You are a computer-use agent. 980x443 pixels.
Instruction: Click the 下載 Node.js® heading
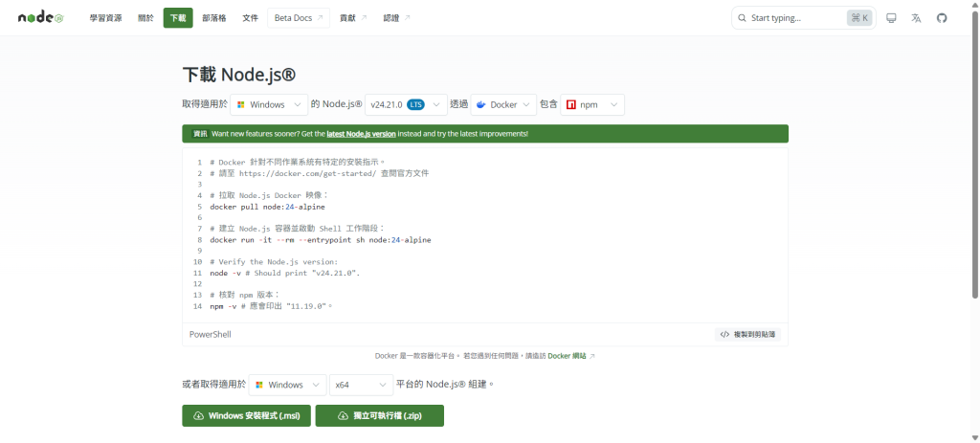[x=238, y=75]
